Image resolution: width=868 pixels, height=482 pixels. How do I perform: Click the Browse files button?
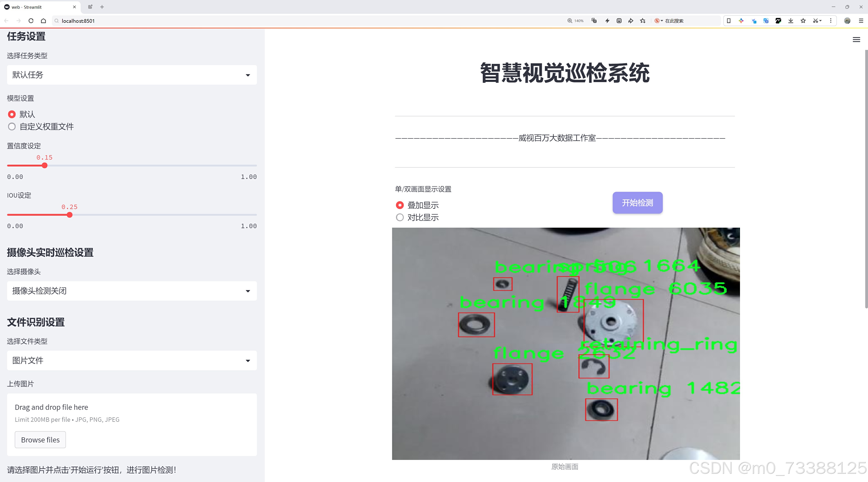(x=40, y=440)
